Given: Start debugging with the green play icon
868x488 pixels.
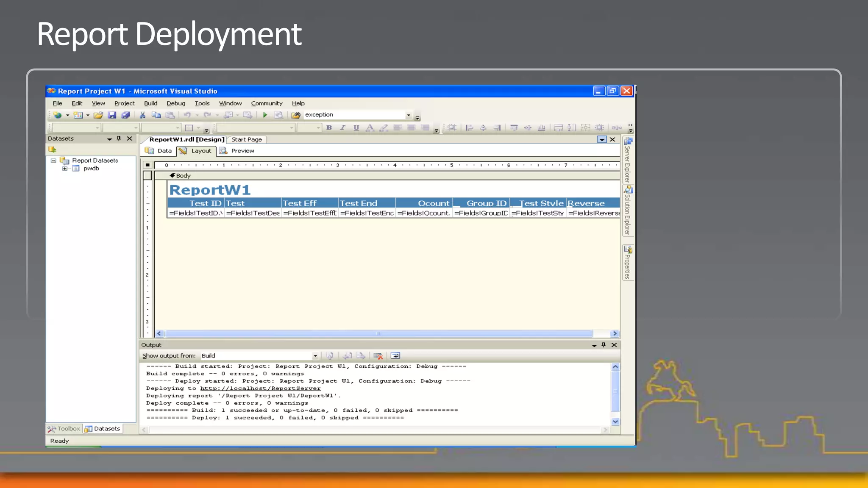Looking at the screenshot, I should pyautogui.click(x=265, y=115).
